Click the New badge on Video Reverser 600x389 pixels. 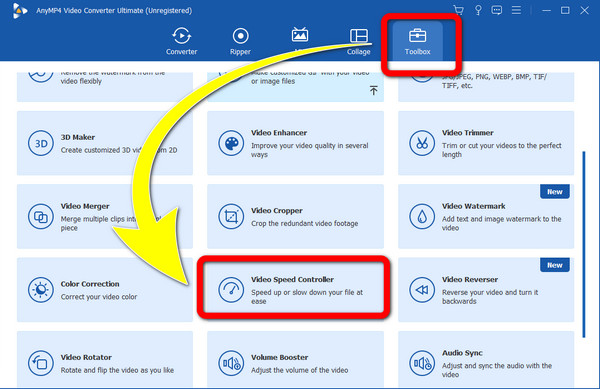pyautogui.click(x=555, y=265)
